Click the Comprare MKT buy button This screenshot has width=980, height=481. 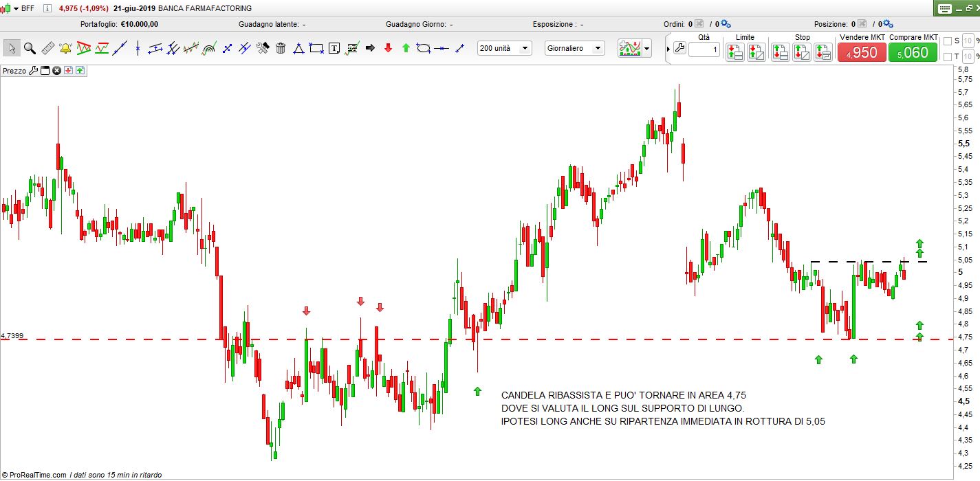(x=913, y=52)
